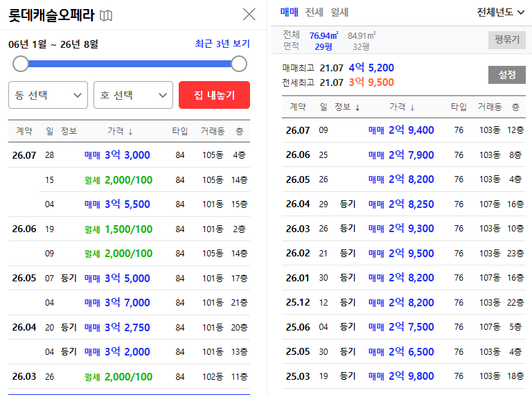Grab the left date range slider handle
Image resolution: width=532 pixels, height=395 pixels.
[21, 64]
